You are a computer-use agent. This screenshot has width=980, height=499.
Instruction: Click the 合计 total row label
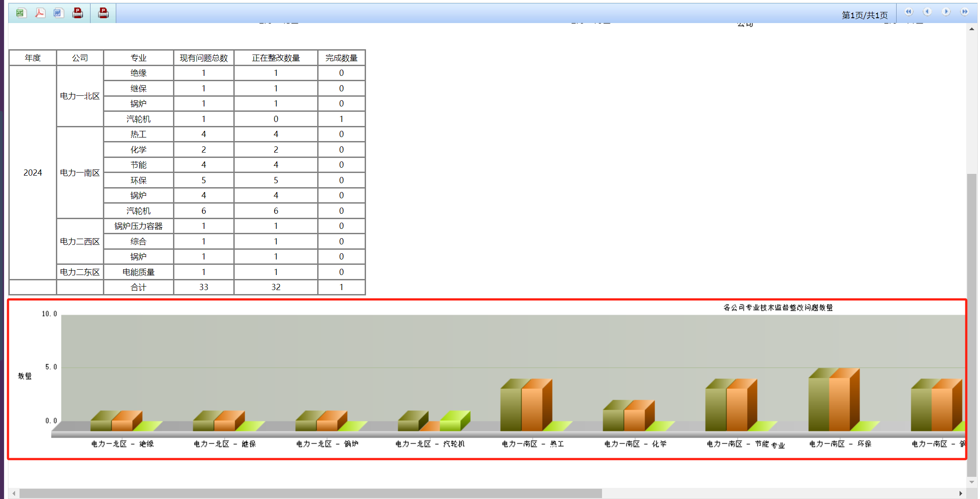point(138,287)
